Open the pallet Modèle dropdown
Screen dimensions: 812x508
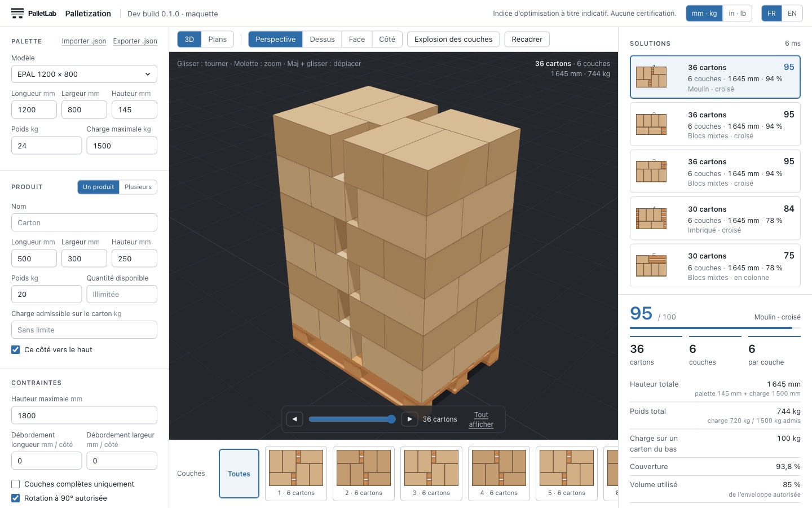84,74
